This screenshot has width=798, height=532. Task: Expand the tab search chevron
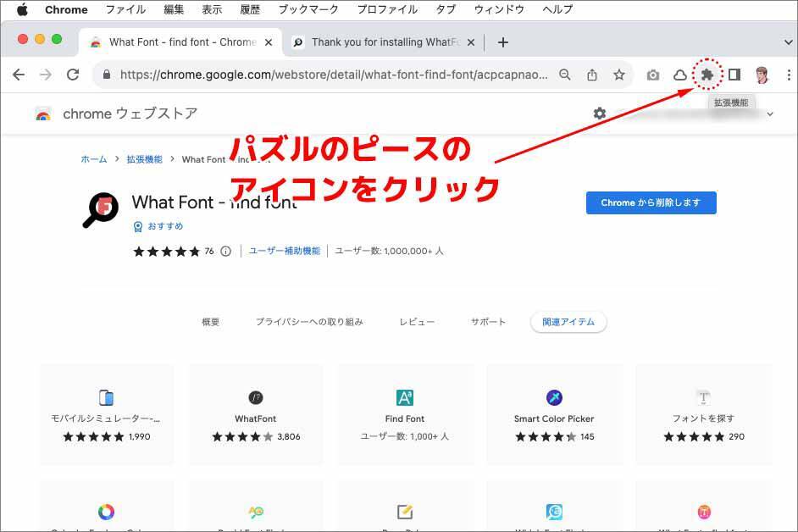(788, 42)
